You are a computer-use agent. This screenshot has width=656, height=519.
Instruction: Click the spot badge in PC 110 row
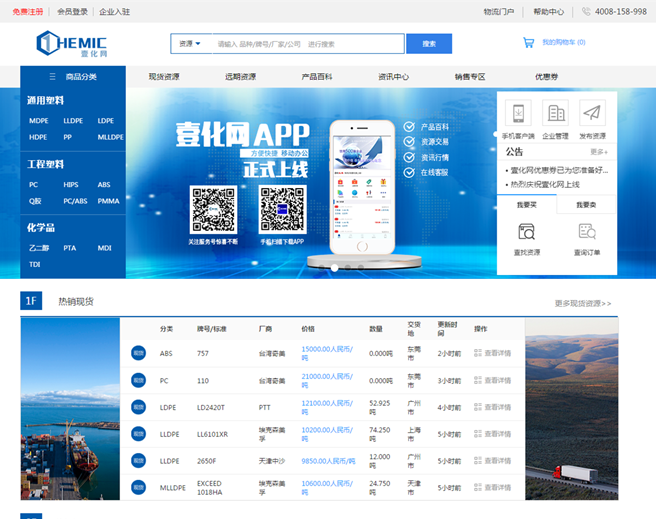138,380
